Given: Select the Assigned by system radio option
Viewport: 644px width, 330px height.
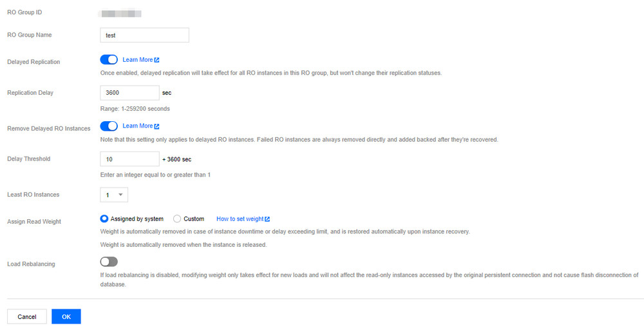Looking at the screenshot, I should (x=104, y=219).
